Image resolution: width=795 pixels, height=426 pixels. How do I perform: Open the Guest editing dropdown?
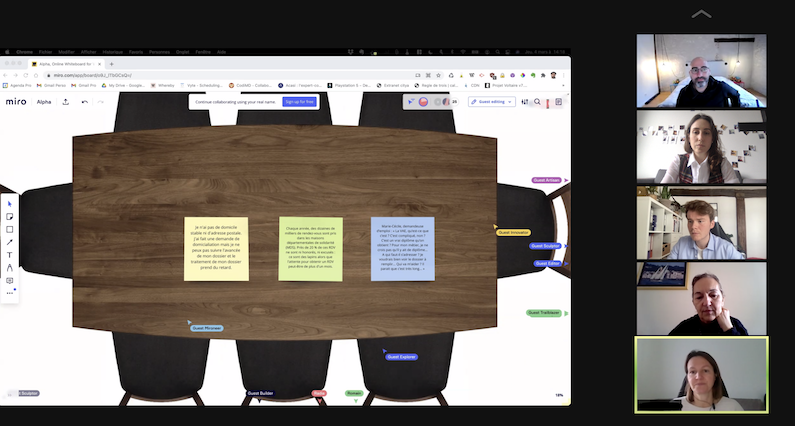click(492, 102)
